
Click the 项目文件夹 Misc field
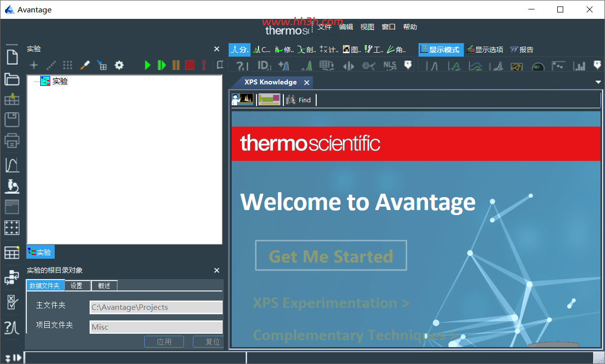pos(156,327)
